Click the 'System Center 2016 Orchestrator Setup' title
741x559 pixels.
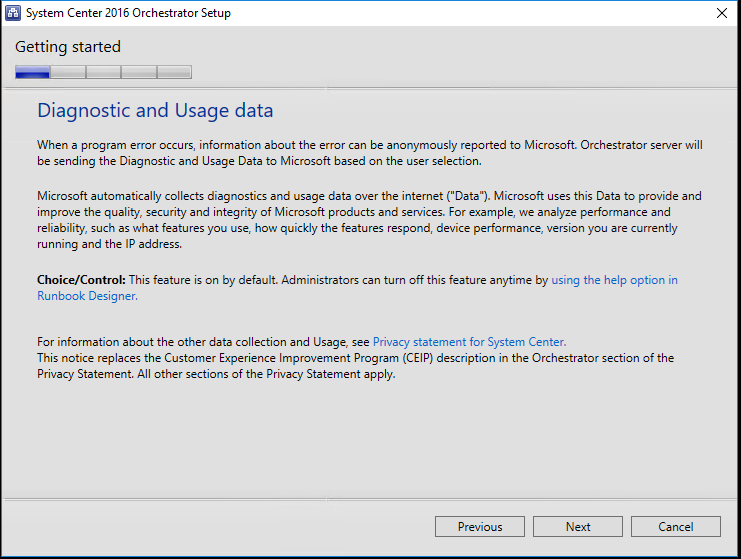pos(128,13)
